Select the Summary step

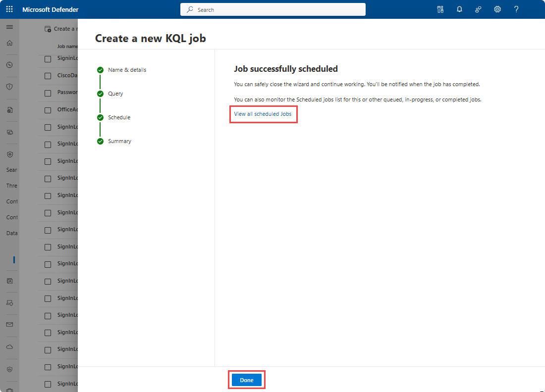pyautogui.click(x=114, y=142)
